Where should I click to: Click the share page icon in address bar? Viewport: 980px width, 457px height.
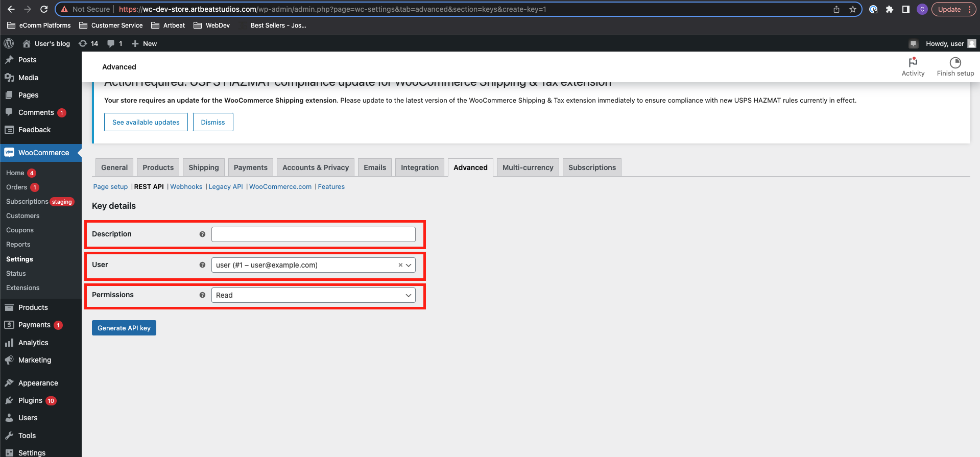coord(836,9)
